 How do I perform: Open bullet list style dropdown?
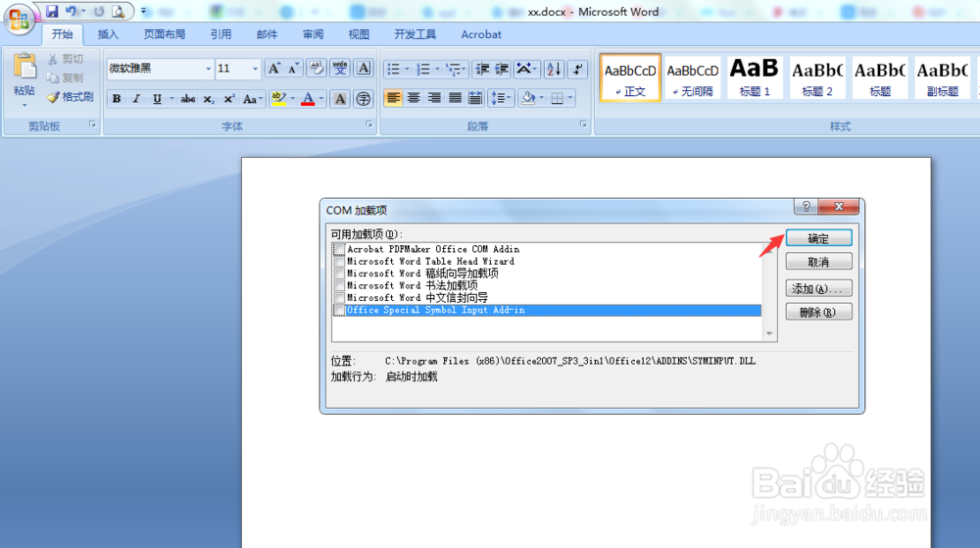[x=407, y=69]
